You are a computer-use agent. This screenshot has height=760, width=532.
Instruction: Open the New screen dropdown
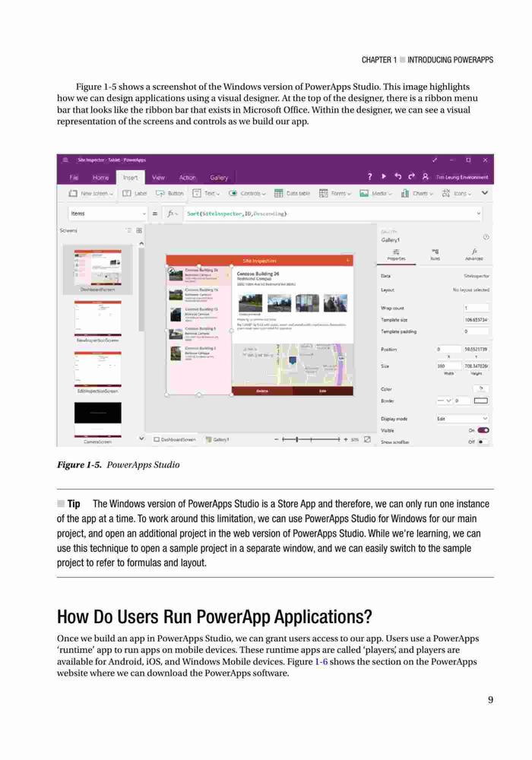pyautogui.click(x=90, y=193)
